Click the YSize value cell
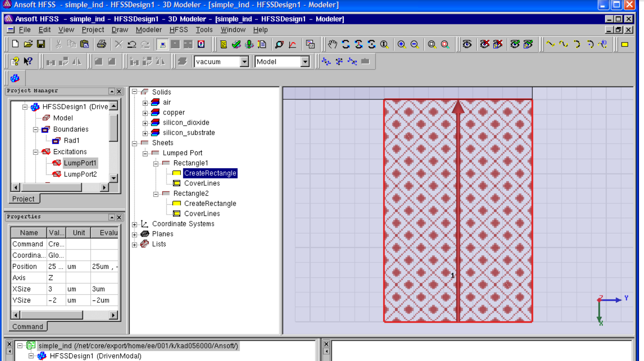The height and width of the screenshot is (361, 644). 56,300
